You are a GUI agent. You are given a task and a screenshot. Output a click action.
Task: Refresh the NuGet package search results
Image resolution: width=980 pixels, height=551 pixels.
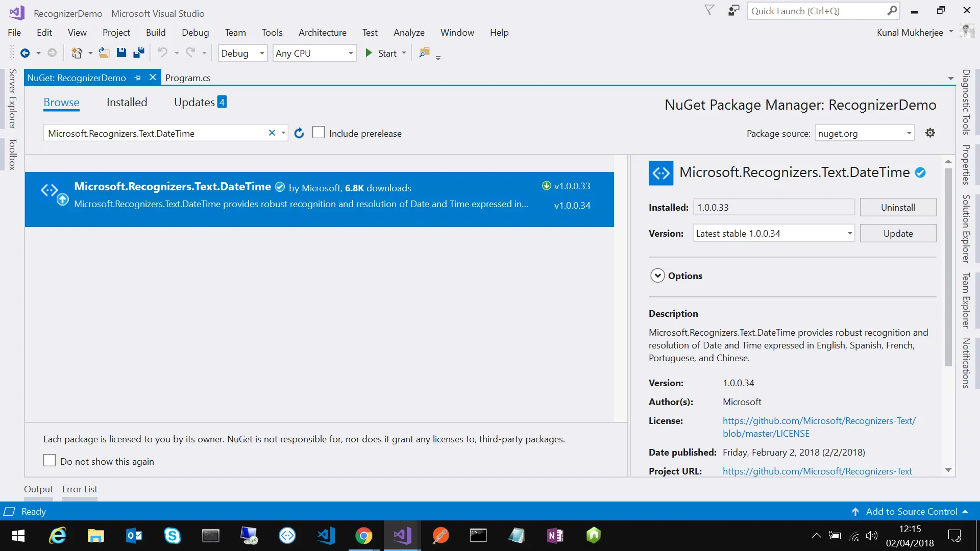coord(299,133)
